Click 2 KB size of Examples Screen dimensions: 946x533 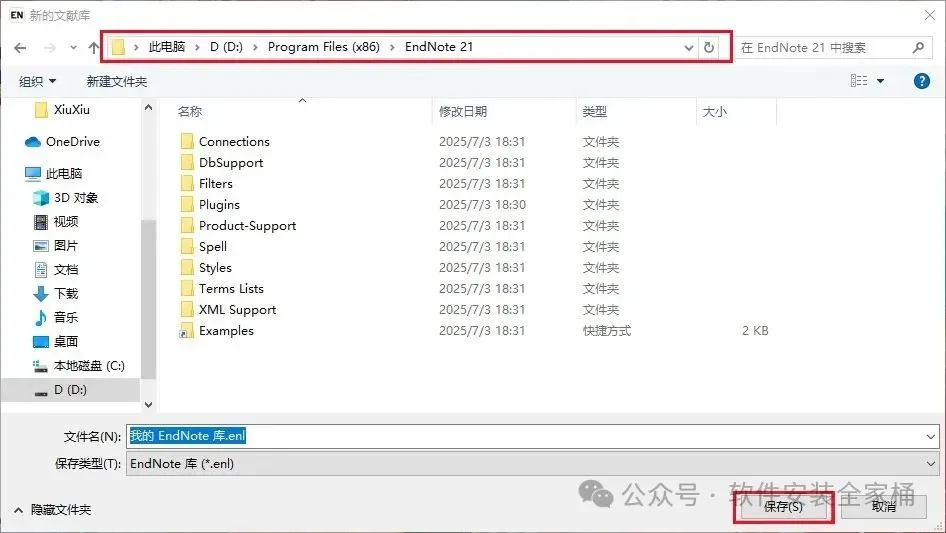(755, 331)
